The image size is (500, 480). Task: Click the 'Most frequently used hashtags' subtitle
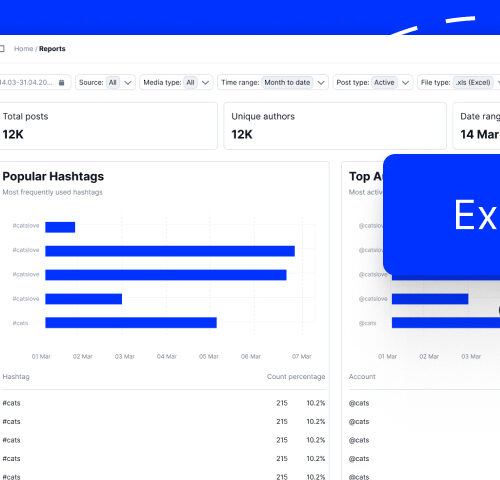[x=52, y=192]
